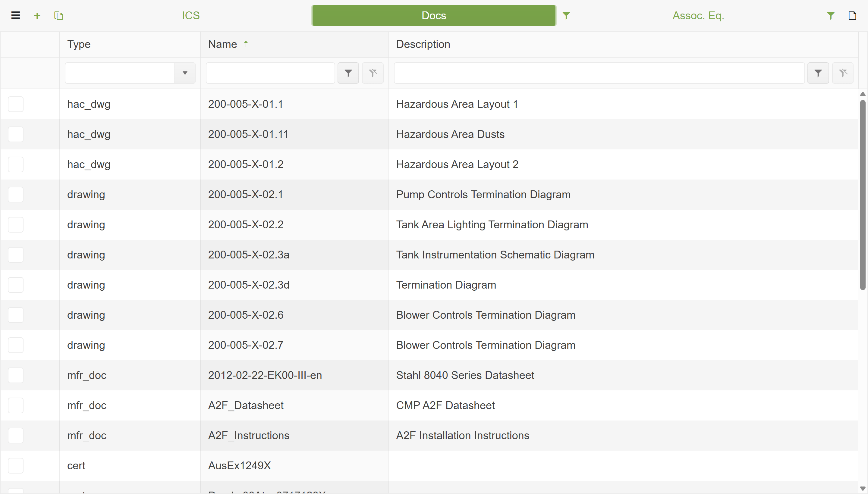Select checkbox for A2F_Datasheet row
The image size is (868, 494).
pos(16,405)
